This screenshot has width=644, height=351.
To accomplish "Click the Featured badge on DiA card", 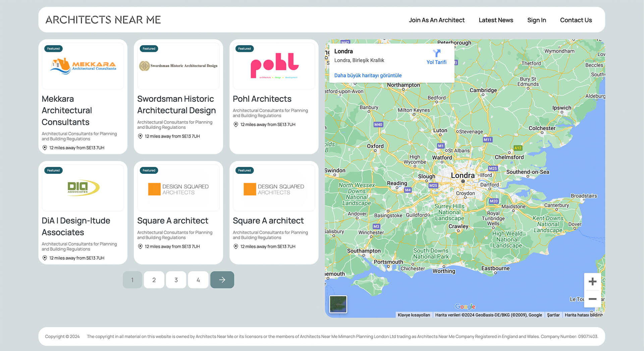I will coord(53,170).
